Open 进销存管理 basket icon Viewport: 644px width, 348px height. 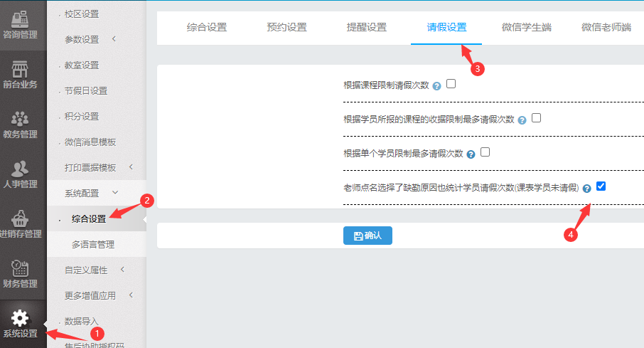point(20,218)
